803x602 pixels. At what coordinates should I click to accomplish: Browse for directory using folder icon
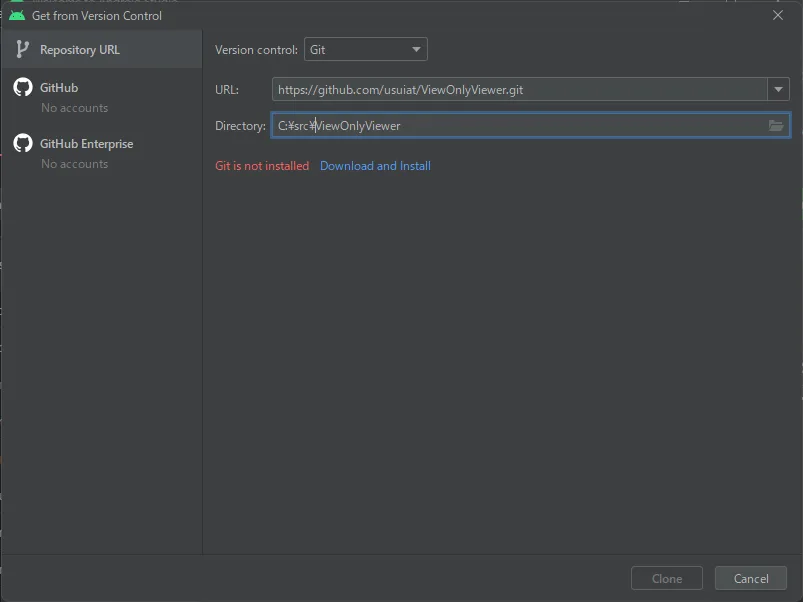tap(776, 125)
